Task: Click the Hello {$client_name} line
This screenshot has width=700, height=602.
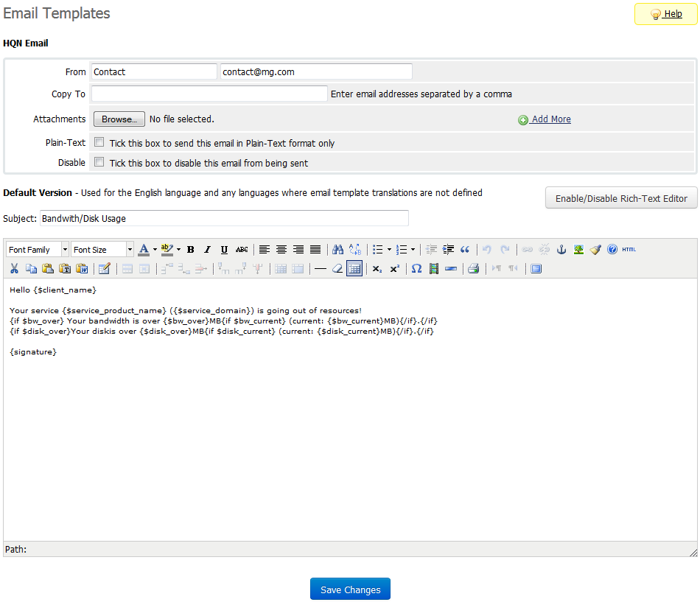Action: tap(52, 290)
